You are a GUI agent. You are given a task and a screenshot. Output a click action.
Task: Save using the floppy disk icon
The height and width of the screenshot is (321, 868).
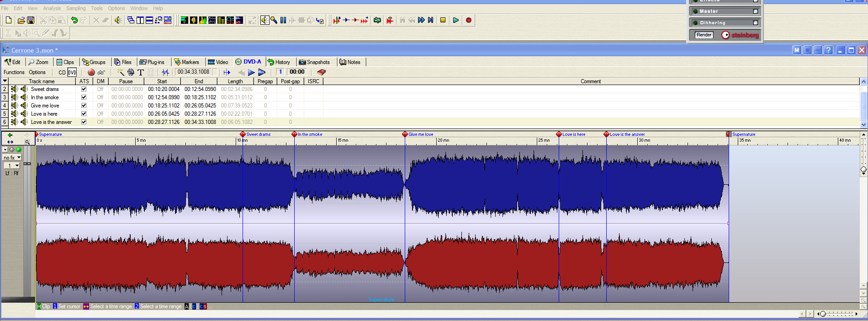pyautogui.click(x=31, y=20)
